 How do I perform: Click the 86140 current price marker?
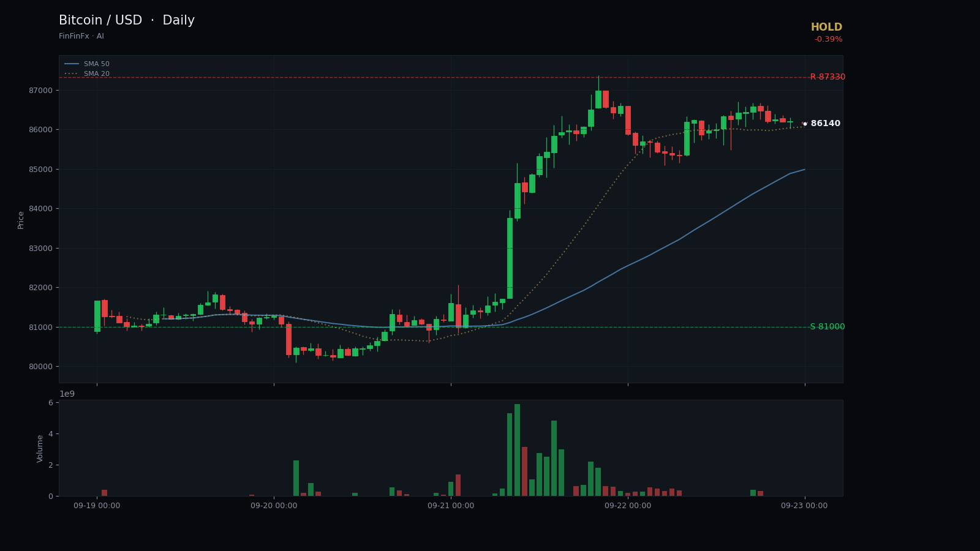tap(825, 124)
